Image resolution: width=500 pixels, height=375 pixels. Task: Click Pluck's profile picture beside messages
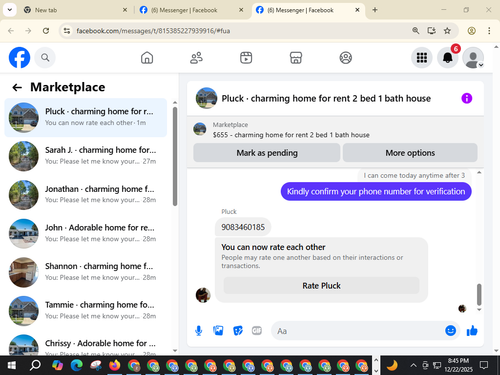click(203, 295)
